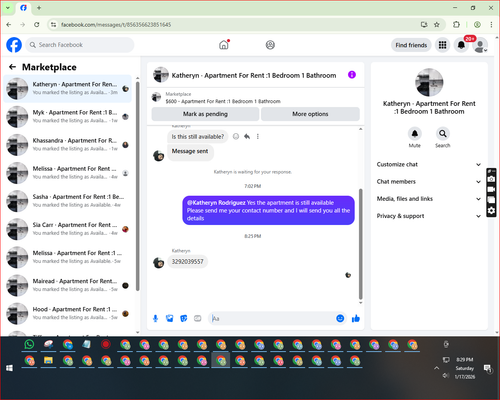Open a new browser tab
This screenshot has height=400, width=500.
(x=39, y=8)
